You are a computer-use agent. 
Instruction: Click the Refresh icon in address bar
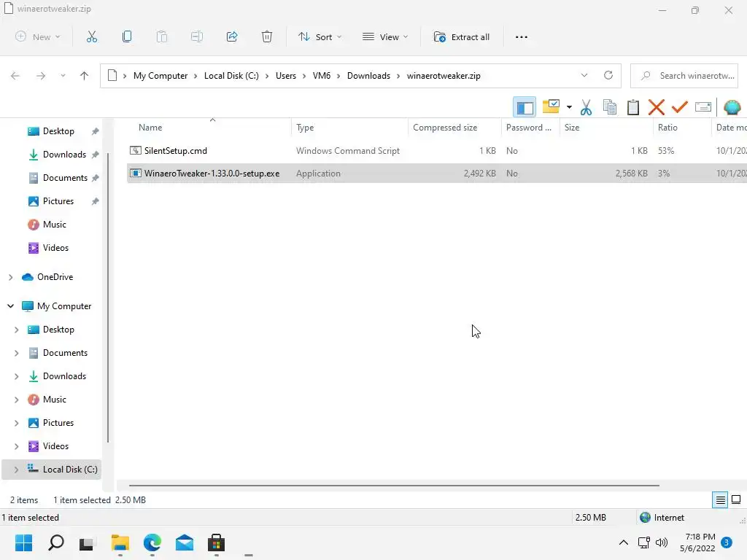click(x=608, y=75)
